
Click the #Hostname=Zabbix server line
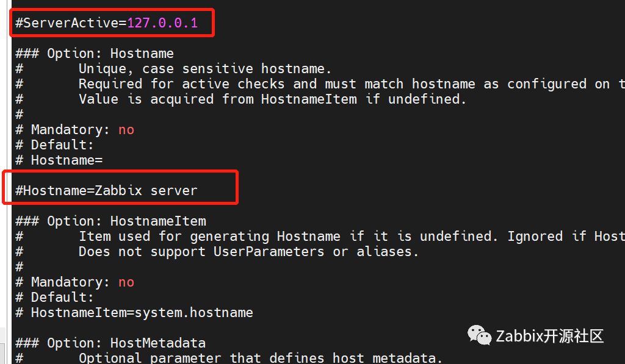(x=106, y=190)
